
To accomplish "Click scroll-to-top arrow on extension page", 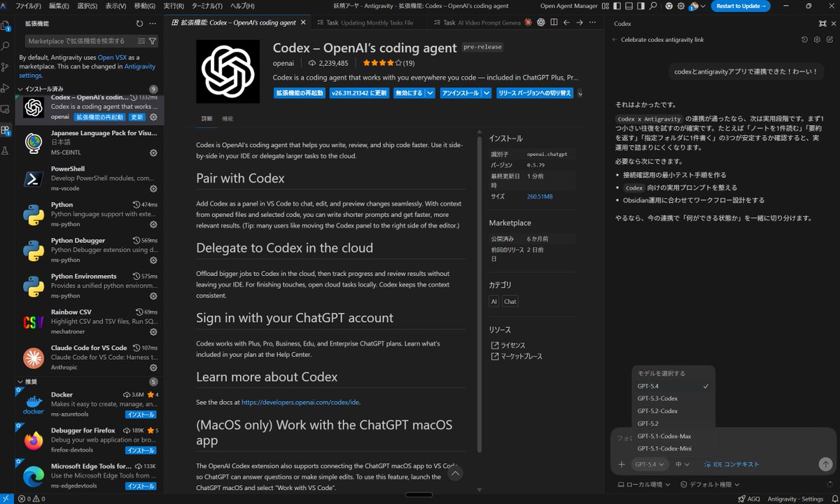I will [x=455, y=474].
